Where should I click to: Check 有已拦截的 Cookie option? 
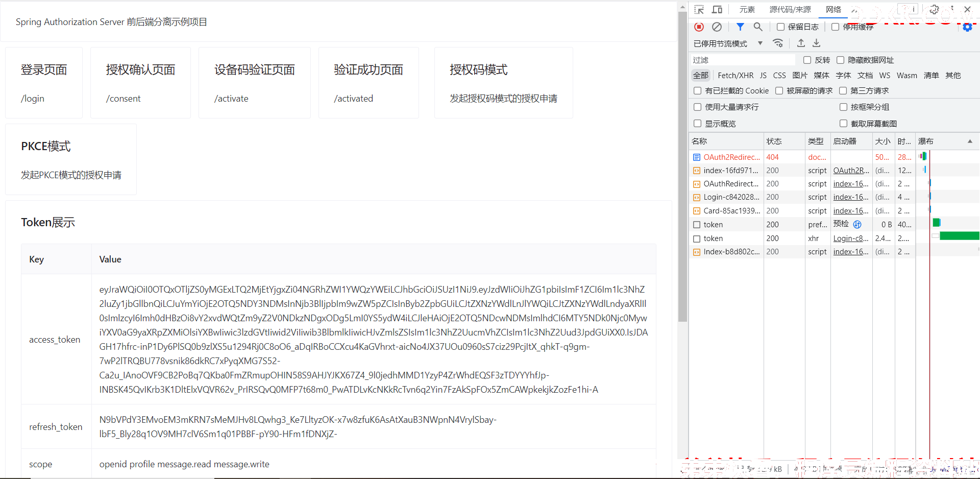[697, 91]
